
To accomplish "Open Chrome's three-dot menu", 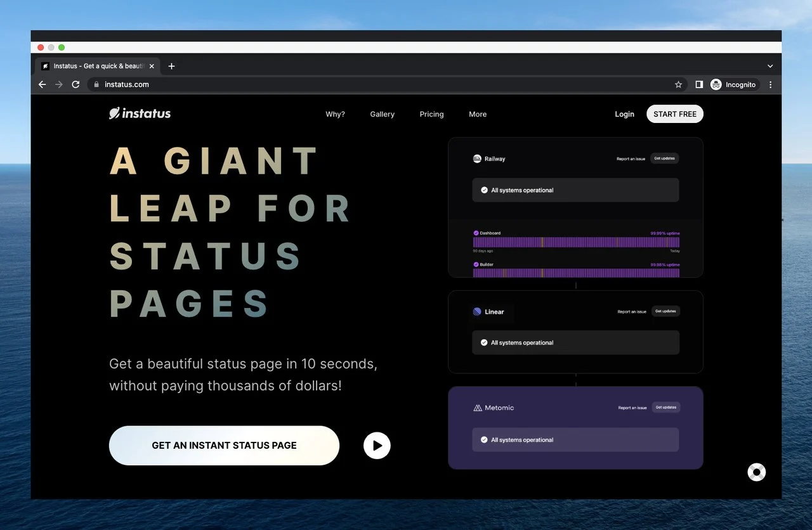I will point(771,84).
